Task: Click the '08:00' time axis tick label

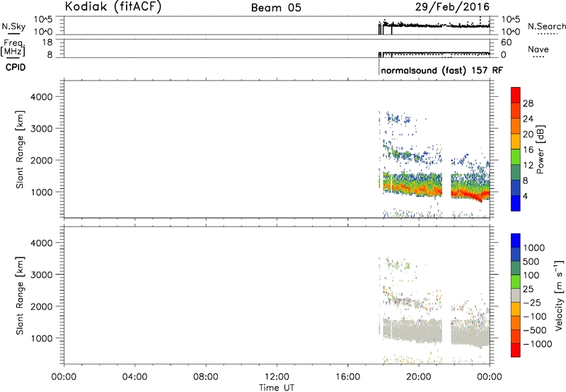Action: tap(205, 377)
